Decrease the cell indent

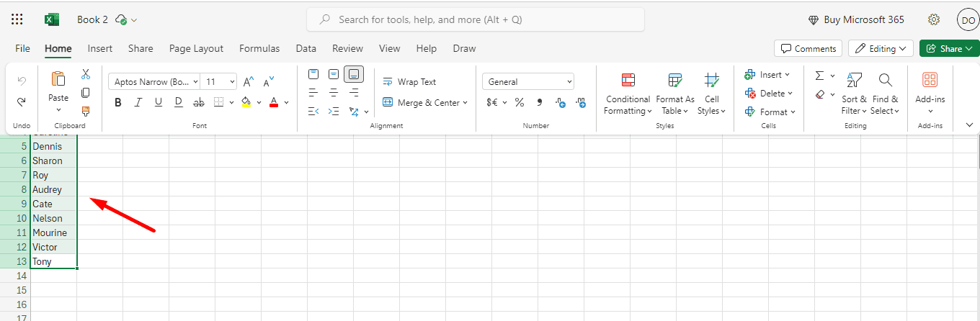(x=313, y=112)
